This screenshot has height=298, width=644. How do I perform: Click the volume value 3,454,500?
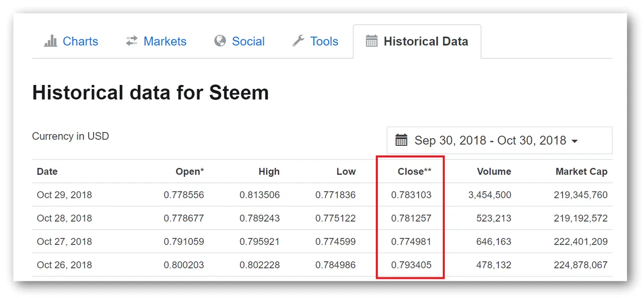490,195
